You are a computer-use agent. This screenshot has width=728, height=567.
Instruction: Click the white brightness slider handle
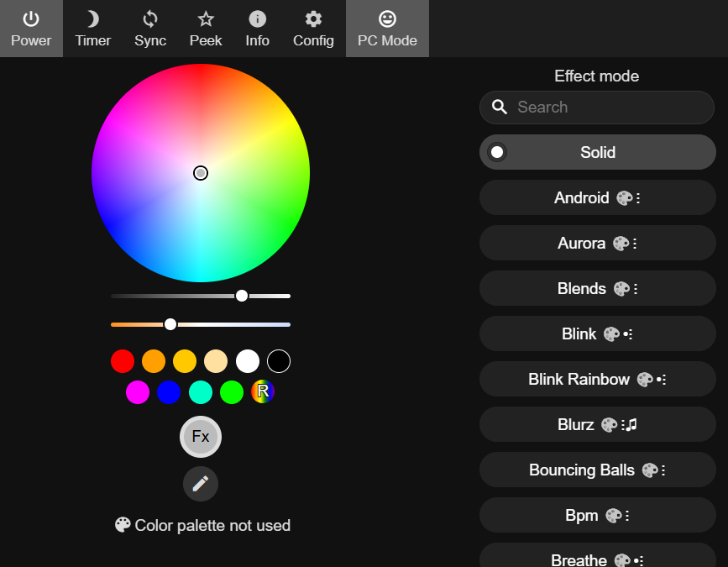click(242, 296)
